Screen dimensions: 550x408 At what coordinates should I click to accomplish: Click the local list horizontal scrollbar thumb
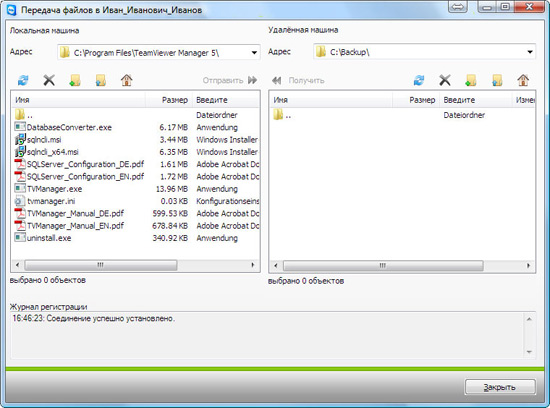point(101,265)
